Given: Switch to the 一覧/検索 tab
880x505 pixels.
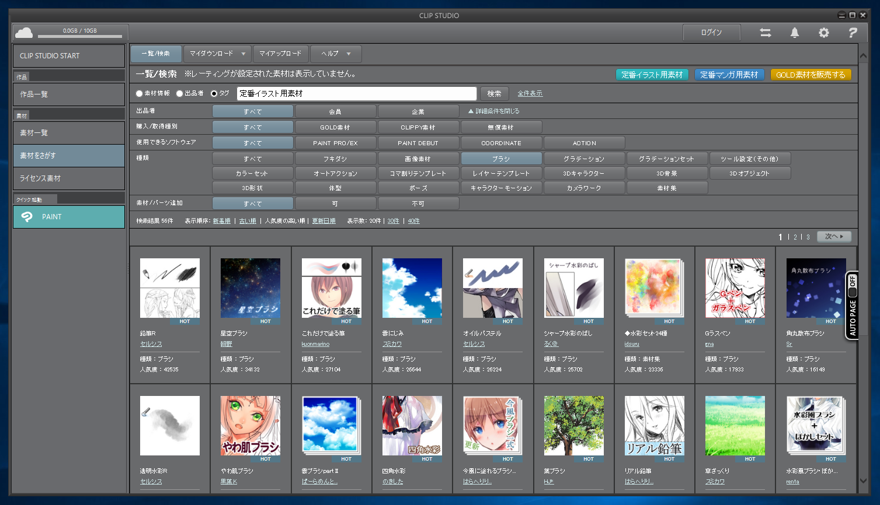Looking at the screenshot, I should 156,54.
